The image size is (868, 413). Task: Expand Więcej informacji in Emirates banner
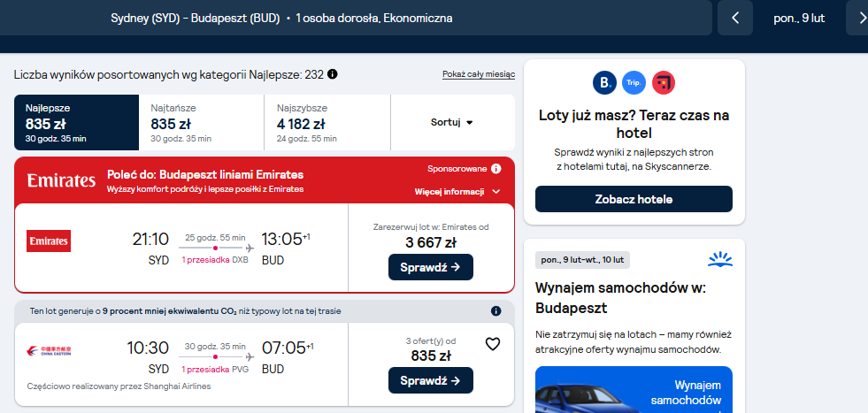(x=457, y=192)
